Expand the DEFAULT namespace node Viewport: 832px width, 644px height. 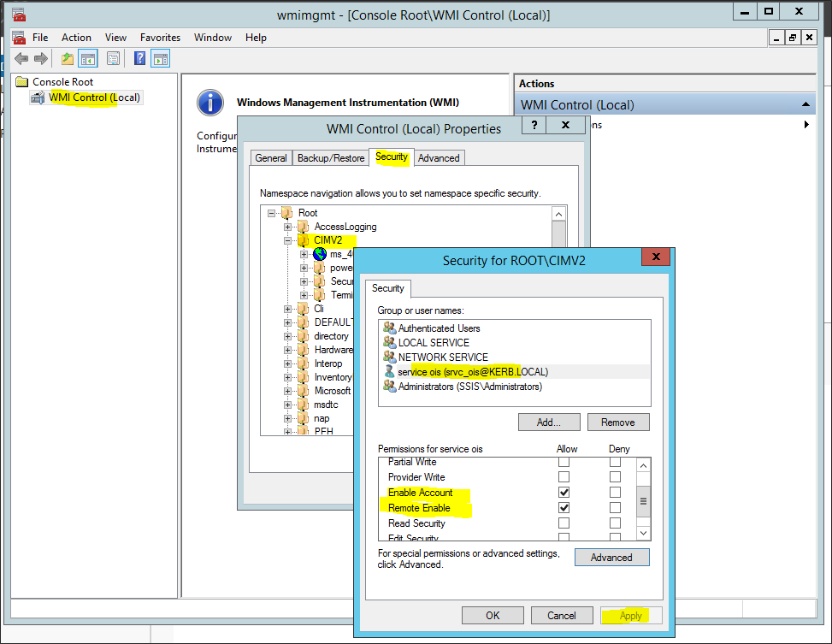pos(287,322)
